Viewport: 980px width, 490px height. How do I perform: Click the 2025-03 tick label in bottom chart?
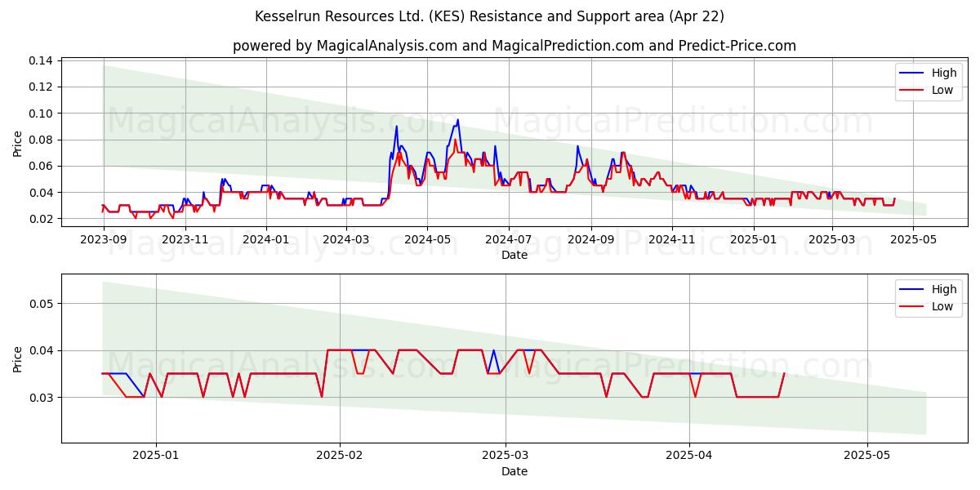(x=506, y=456)
